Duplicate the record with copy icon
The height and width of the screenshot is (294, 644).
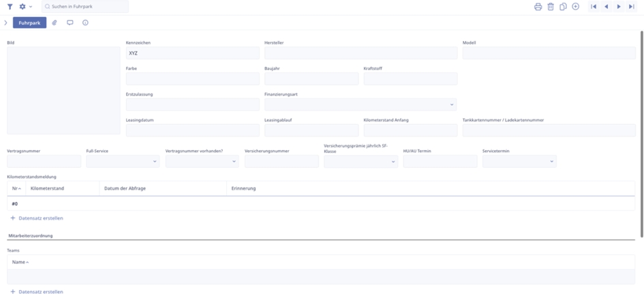(563, 6)
